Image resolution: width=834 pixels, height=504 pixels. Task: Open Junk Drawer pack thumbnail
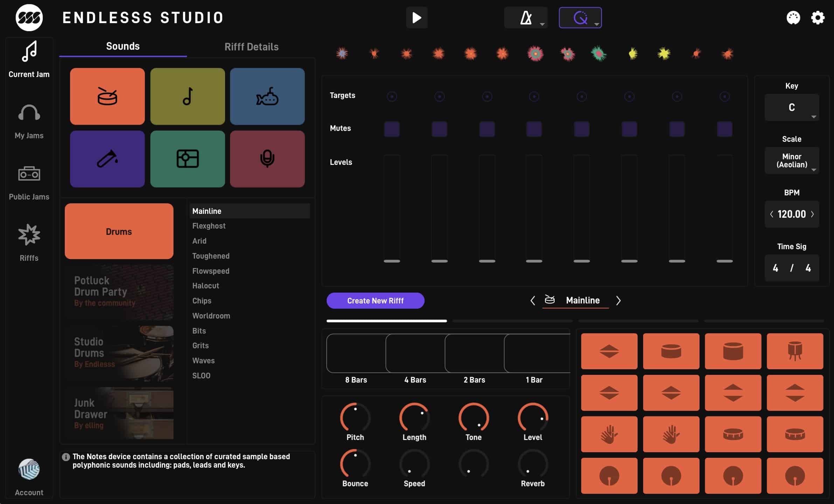[119, 413]
